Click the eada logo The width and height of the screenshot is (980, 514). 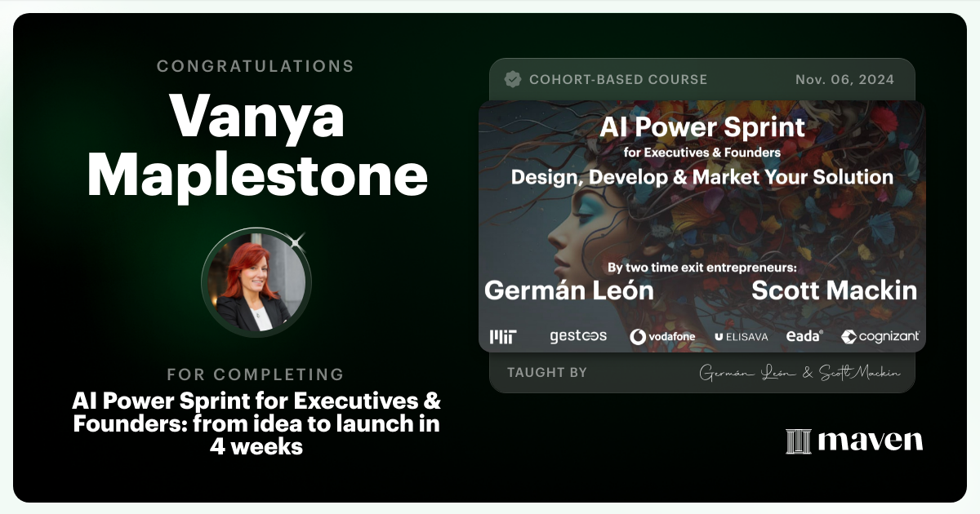pyautogui.click(x=804, y=336)
